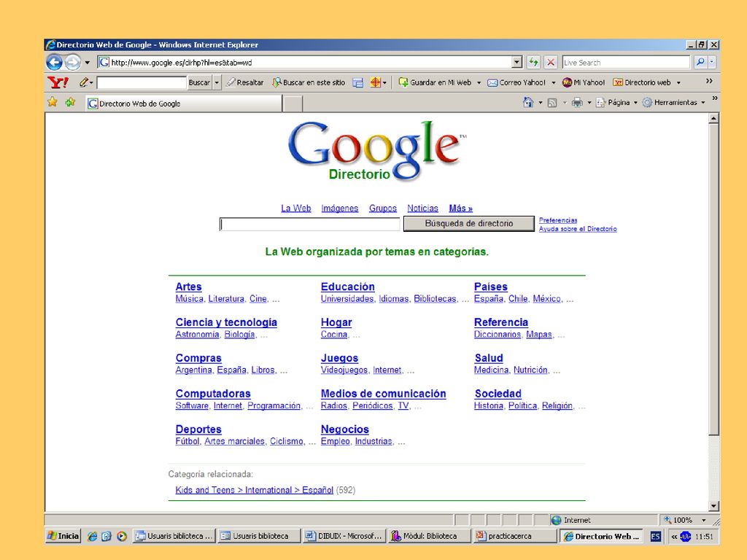Click the Home page icon

coord(528,102)
